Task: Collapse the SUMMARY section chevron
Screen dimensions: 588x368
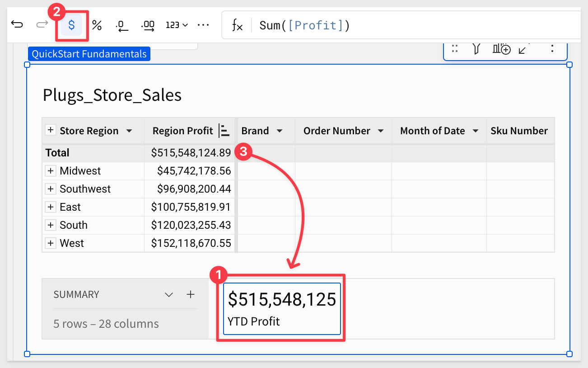Action: pyautogui.click(x=169, y=295)
